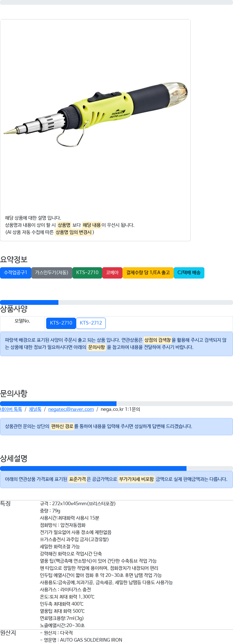The height and width of the screenshot is (644, 233).
Task: Click the negatec@naver.com email link
Action: (x=71, y=409)
